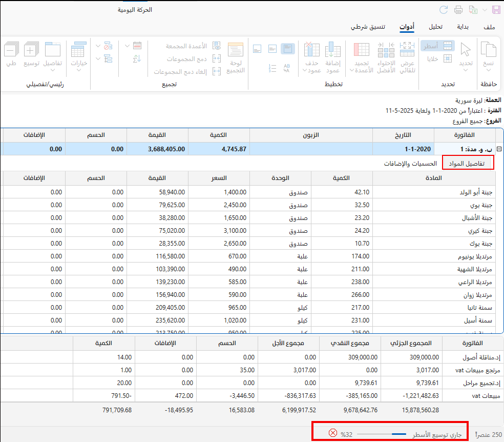Screen dimensions: 504x442
Task: Sort by المادة column header in details
Action: pos(434,178)
